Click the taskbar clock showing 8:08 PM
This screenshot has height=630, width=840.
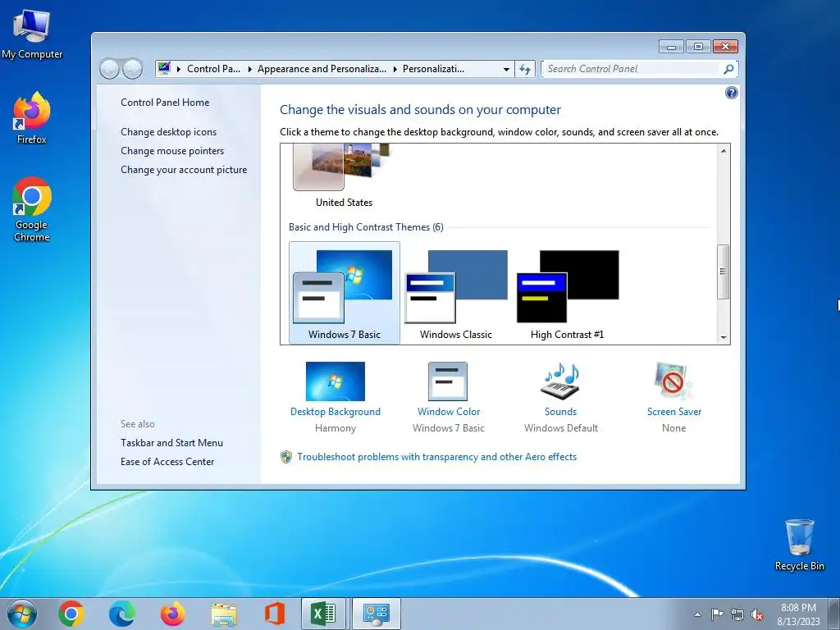798,614
